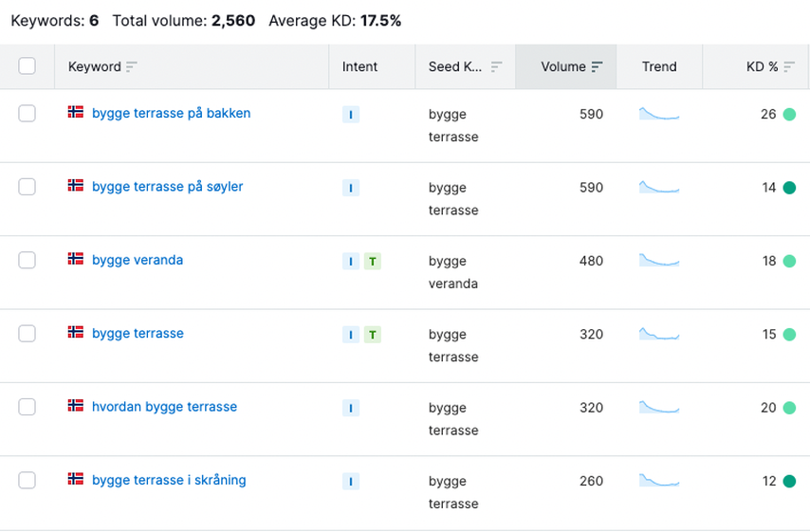The width and height of the screenshot is (810, 532).
Task: Click the Informational intent badge for bygge veranda
Action: 351,261
